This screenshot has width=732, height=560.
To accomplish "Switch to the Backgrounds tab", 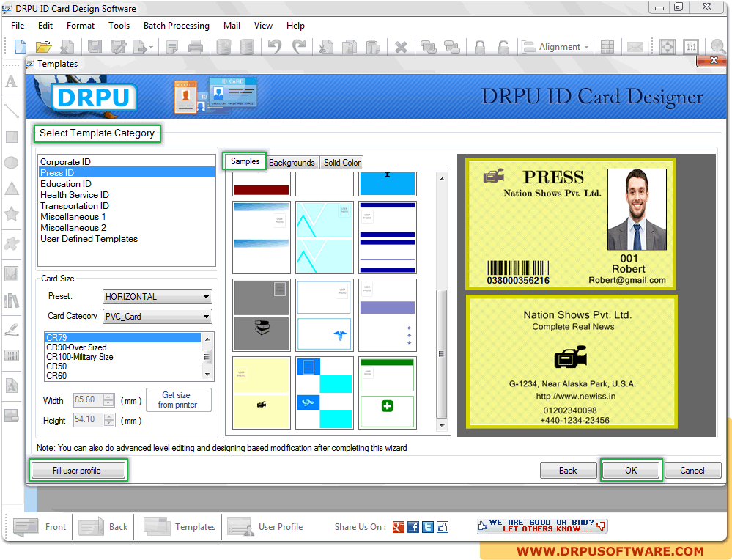I will 292,162.
